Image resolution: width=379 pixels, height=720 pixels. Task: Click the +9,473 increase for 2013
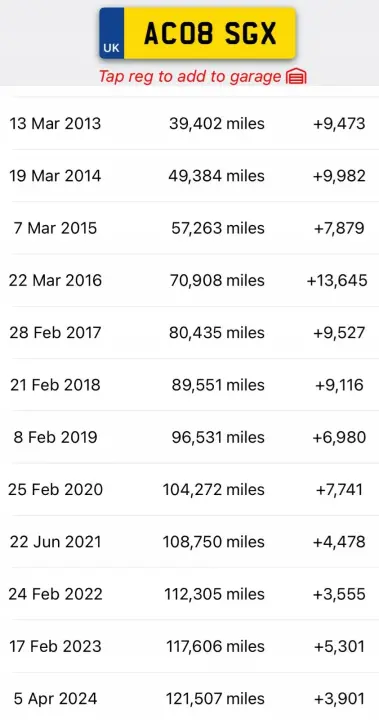click(339, 124)
